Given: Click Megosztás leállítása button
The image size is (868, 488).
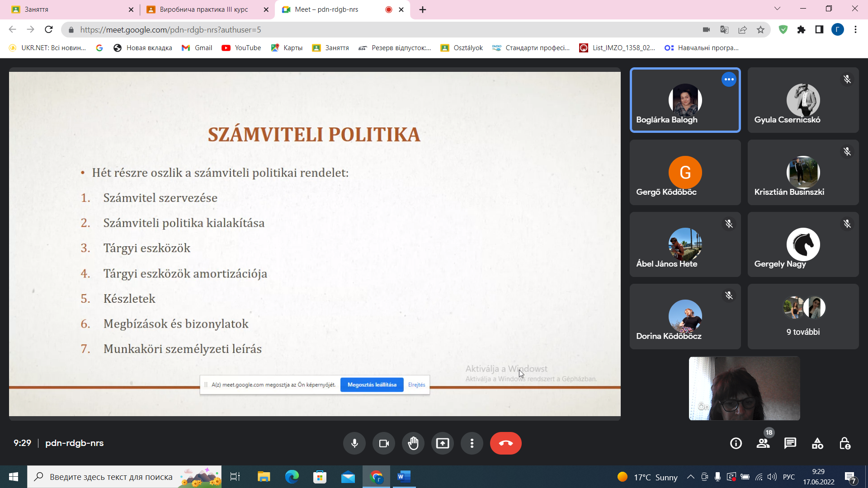Looking at the screenshot, I should click(372, 385).
